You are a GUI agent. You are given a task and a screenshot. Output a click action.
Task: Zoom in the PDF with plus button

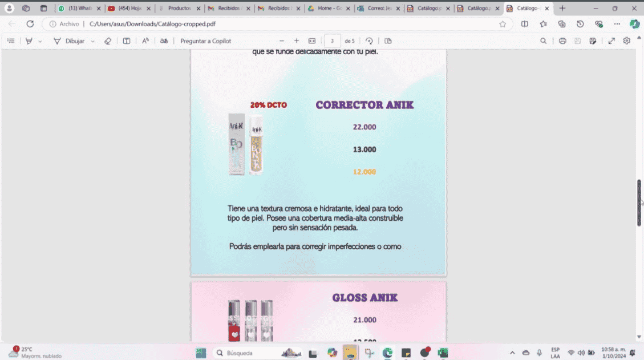(x=297, y=41)
